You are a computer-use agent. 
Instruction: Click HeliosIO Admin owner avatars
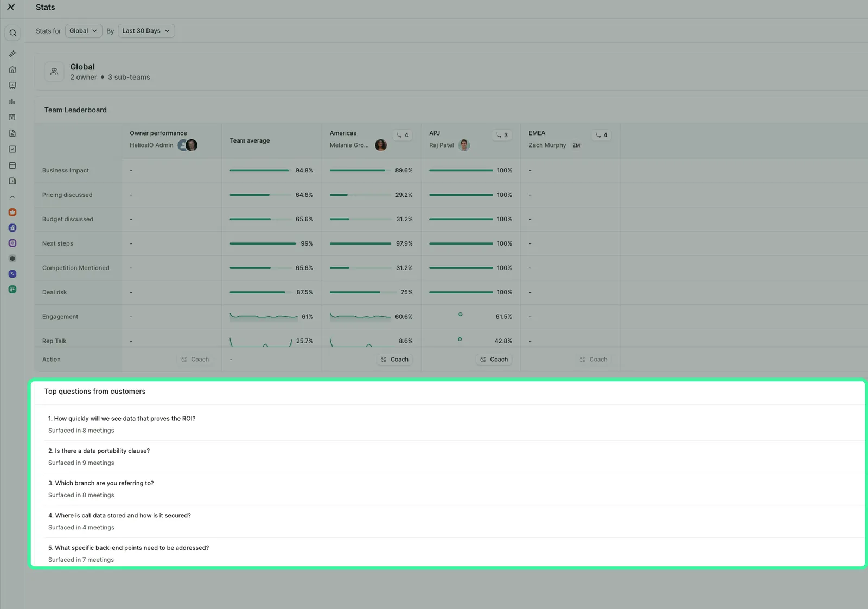pos(188,145)
